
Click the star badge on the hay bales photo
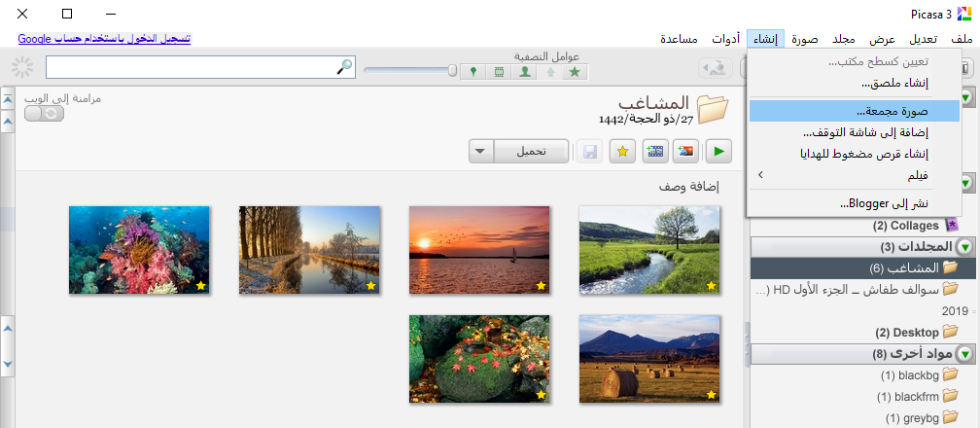pyautogui.click(x=711, y=394)
